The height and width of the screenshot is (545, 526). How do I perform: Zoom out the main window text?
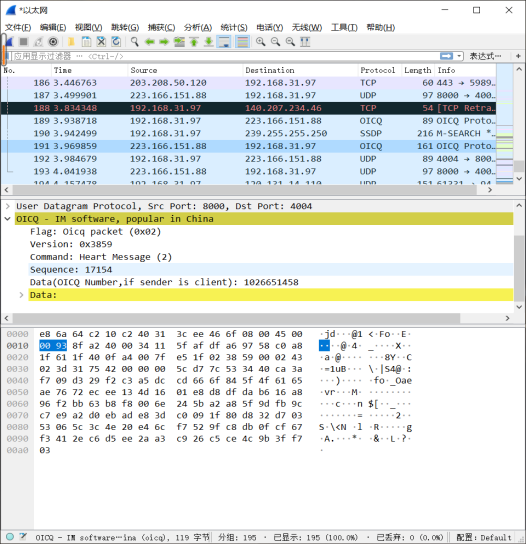[275, 42]
